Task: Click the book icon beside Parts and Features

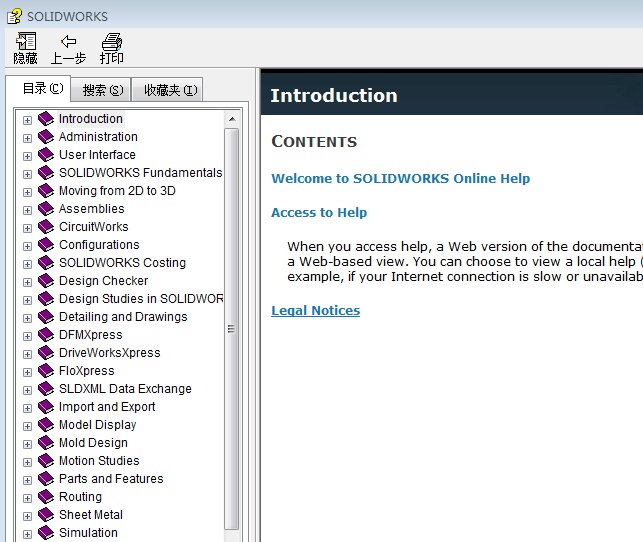Action: tap(46, 479)
